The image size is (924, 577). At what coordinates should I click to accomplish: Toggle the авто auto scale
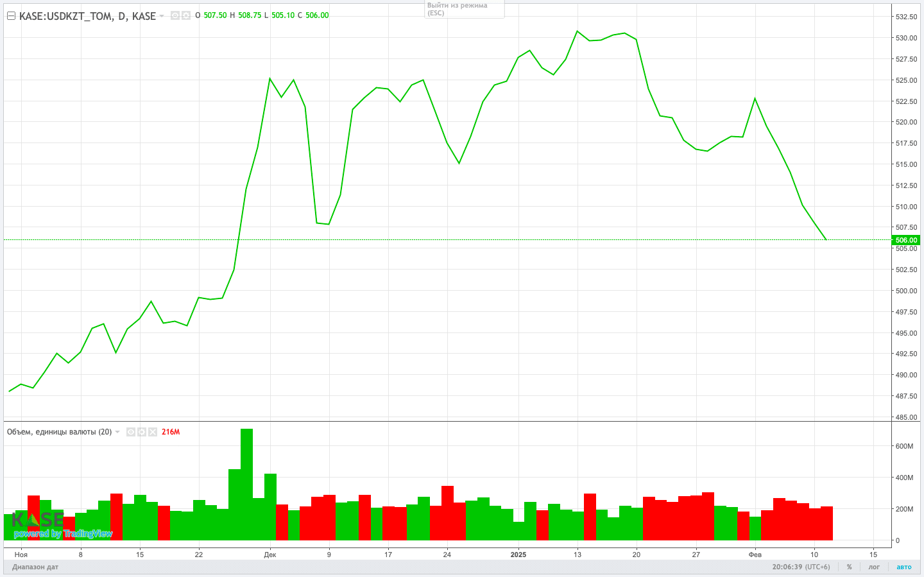(903, 567)
